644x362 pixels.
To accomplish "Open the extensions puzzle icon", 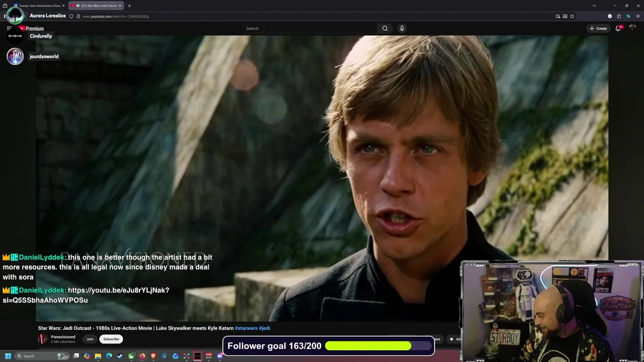I will 619,16.
